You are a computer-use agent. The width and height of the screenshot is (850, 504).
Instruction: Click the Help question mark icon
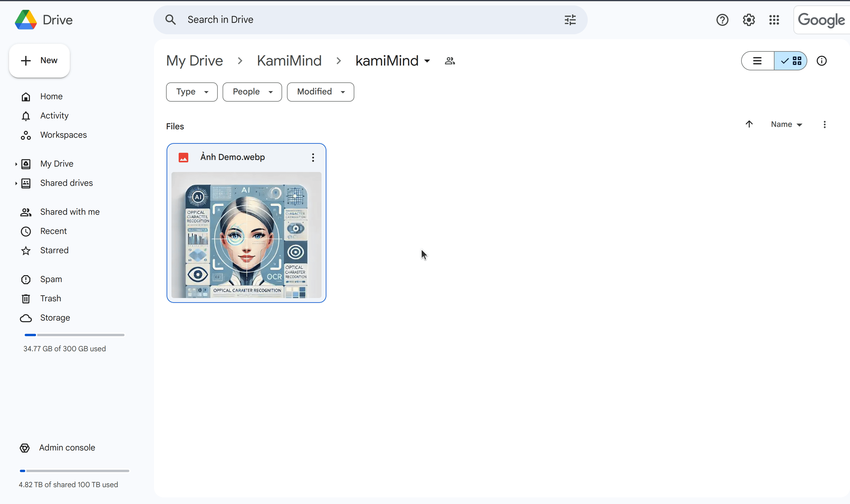point(722,20)
